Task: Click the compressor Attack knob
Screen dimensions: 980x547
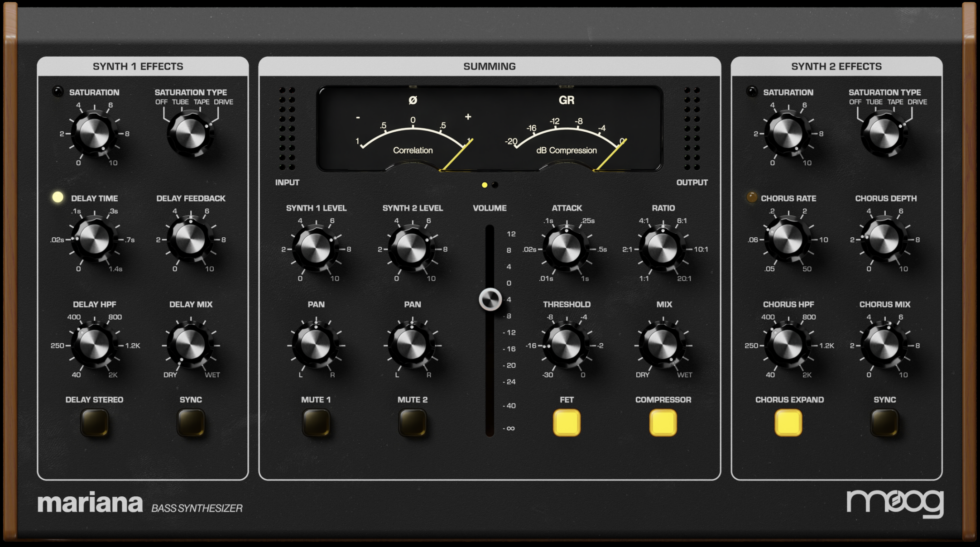Action: click(x=566, y=249)
